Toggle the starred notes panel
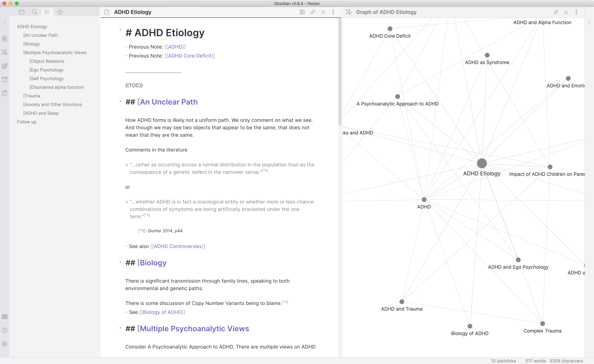This screenshot has height=364, width=594. (x=60, y=12)
